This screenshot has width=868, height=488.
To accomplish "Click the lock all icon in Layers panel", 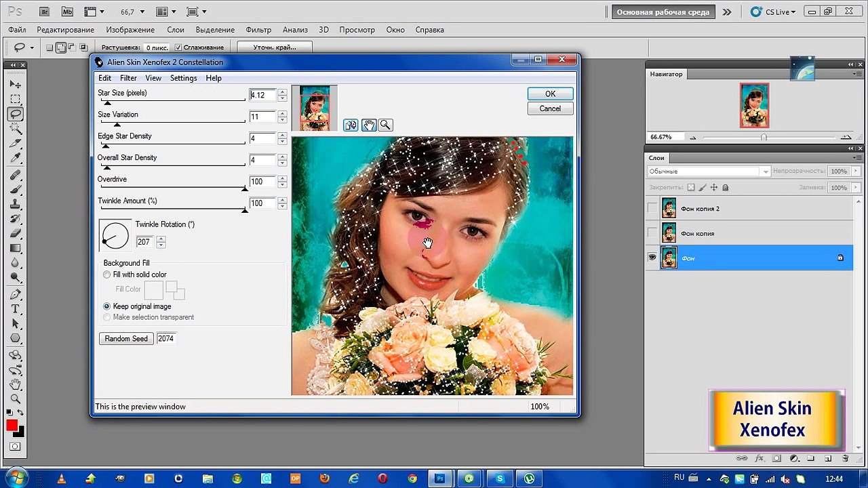I will [x=725, y=188].
